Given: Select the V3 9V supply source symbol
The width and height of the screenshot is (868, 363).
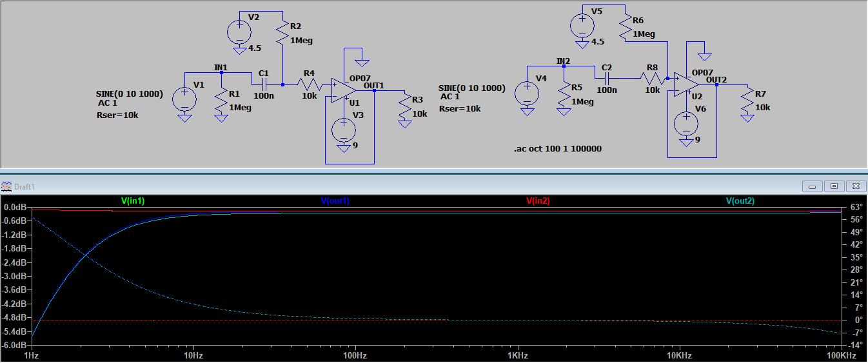Looking at the screenshot, I should point(343,131).
